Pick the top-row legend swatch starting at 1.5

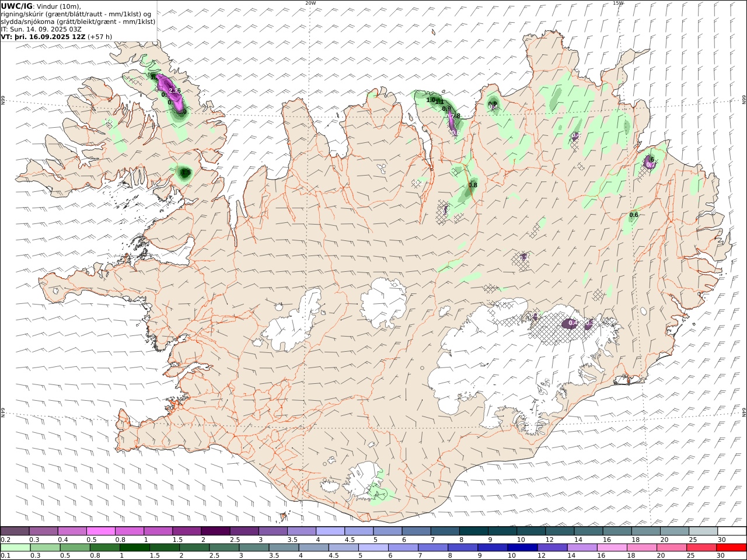click(x=186, y=531)
